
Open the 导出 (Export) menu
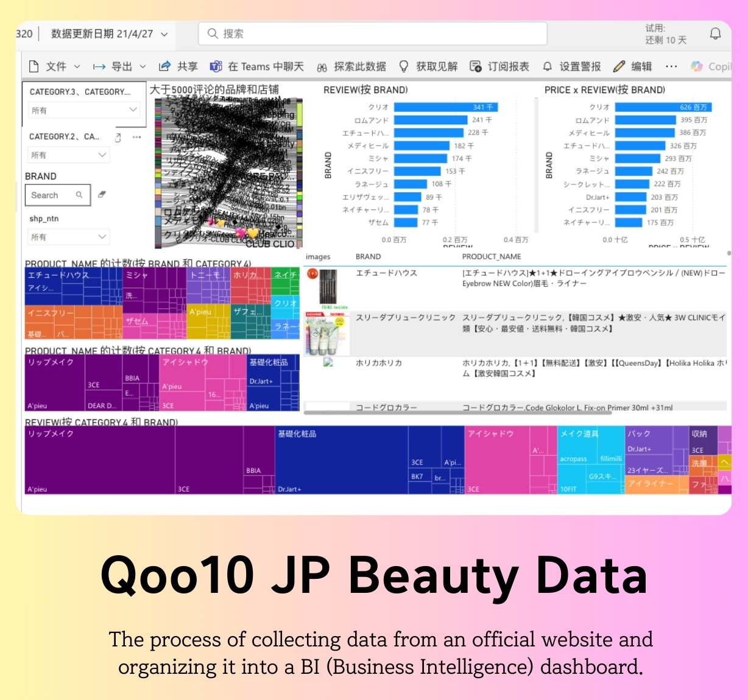pos(119,66)
